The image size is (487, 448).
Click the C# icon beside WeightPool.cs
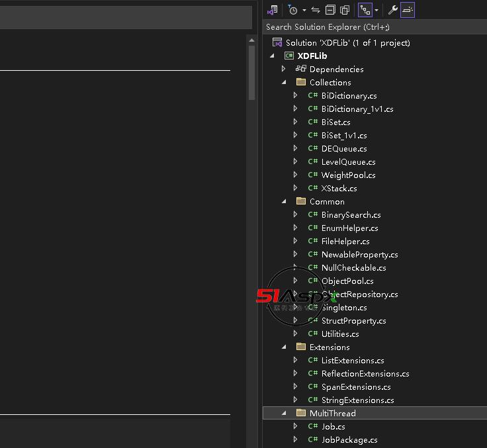coord(313,175)
